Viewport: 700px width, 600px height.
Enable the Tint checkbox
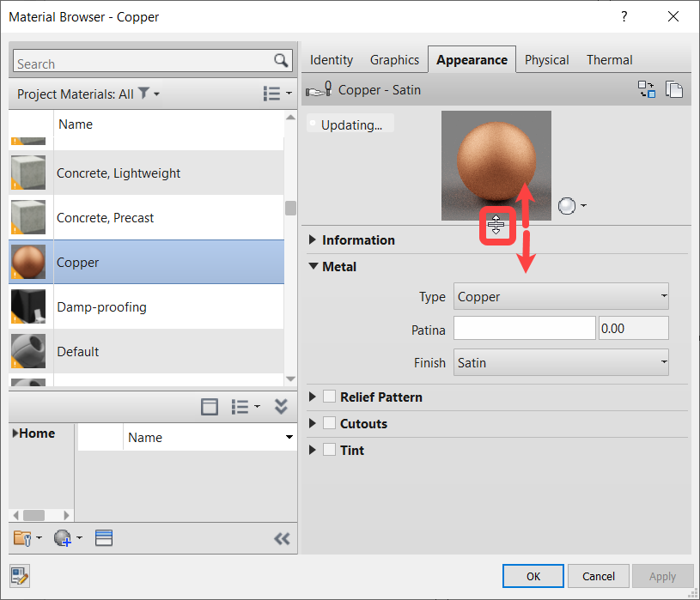point(330,450)
